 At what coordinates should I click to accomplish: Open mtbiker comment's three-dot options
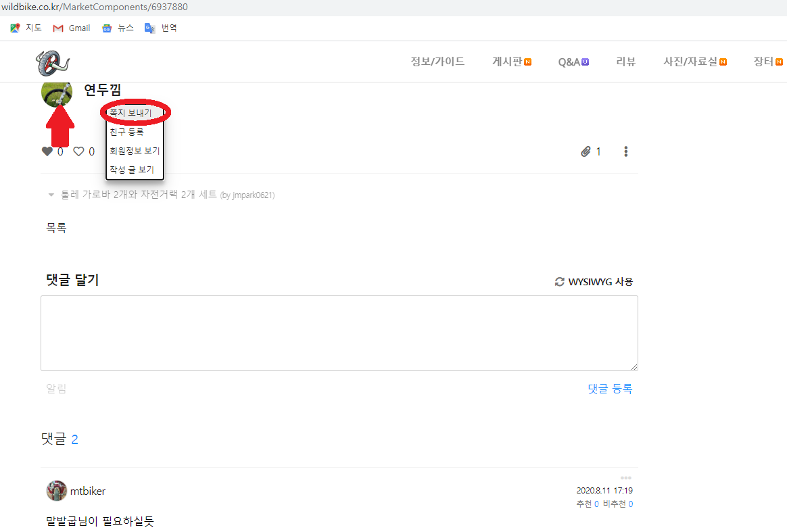(626, 478)
